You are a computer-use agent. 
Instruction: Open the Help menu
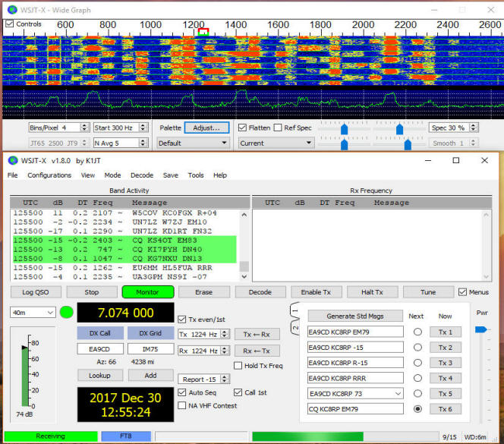[220, 175]
